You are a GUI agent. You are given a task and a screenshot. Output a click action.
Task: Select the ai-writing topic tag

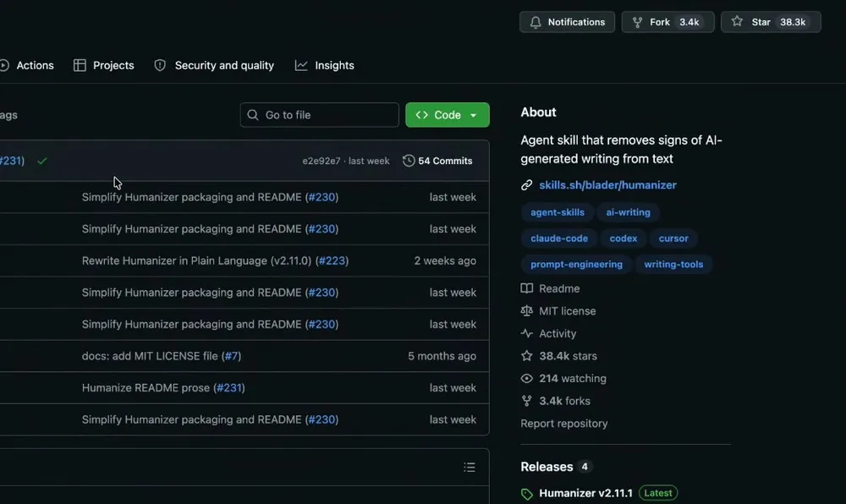tap(628, 212)
